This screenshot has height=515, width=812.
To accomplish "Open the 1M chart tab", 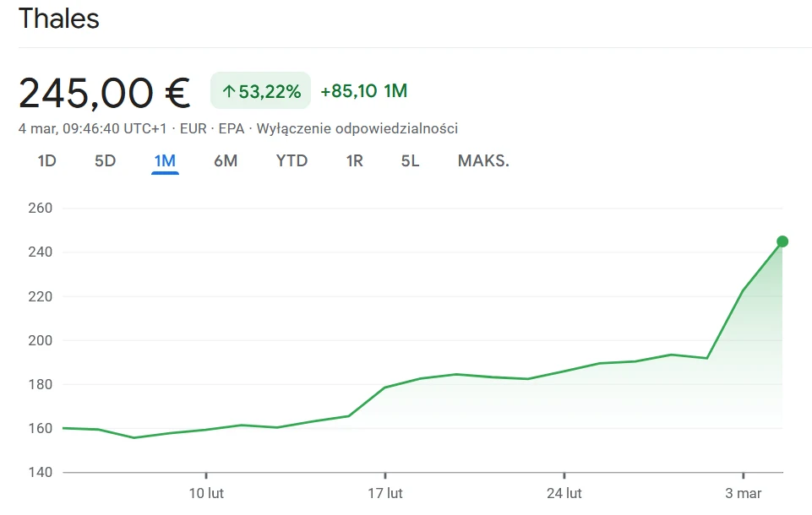I will coord(165,160).
